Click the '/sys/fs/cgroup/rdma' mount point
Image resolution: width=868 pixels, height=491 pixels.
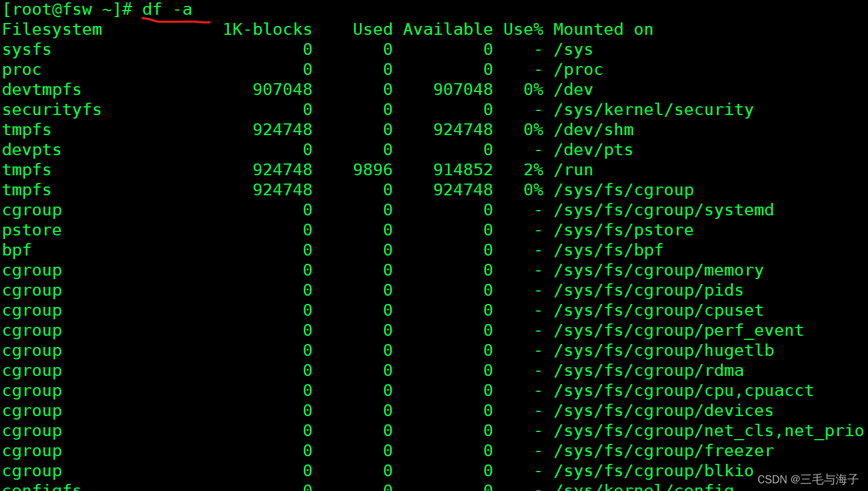coord(648,371)
